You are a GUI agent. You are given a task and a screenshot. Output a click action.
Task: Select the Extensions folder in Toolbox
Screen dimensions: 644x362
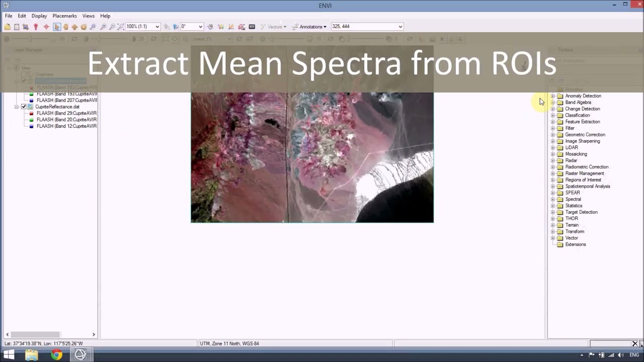(576, 244)
